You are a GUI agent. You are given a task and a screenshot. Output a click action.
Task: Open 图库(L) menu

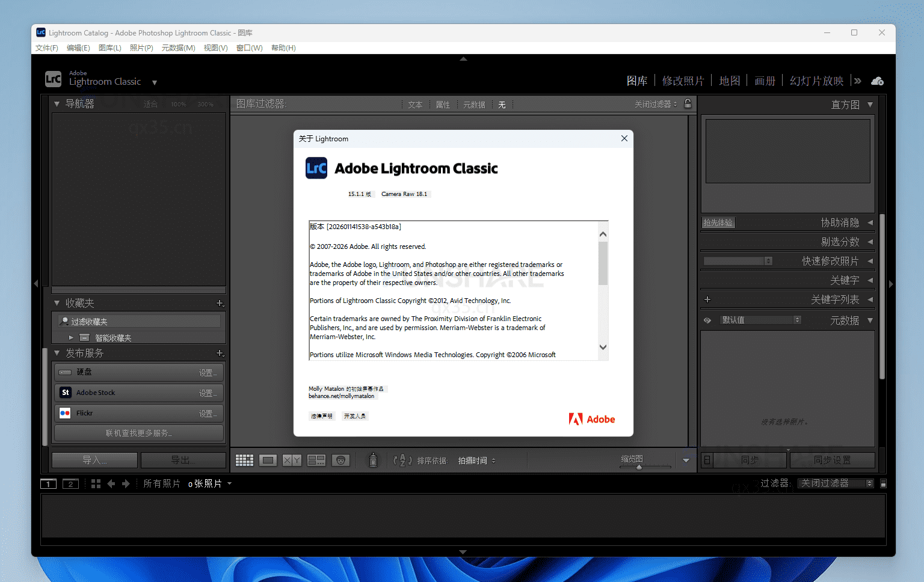(110, 48)
